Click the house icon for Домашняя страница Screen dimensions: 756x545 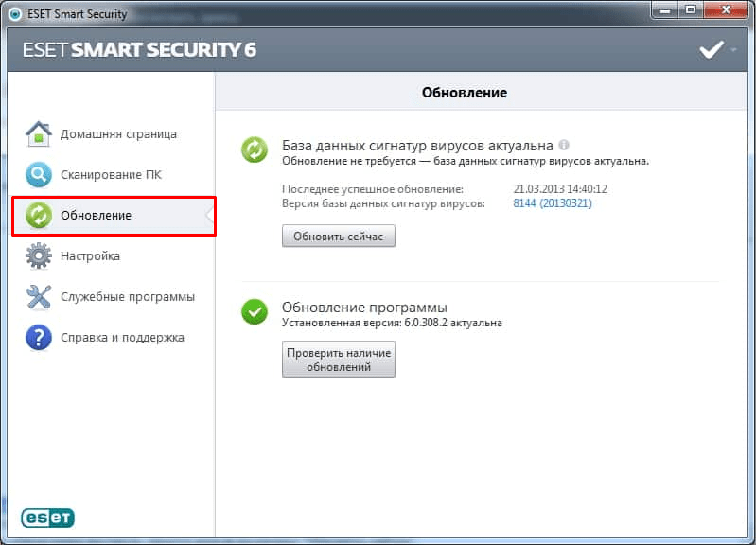click(38, 133)
